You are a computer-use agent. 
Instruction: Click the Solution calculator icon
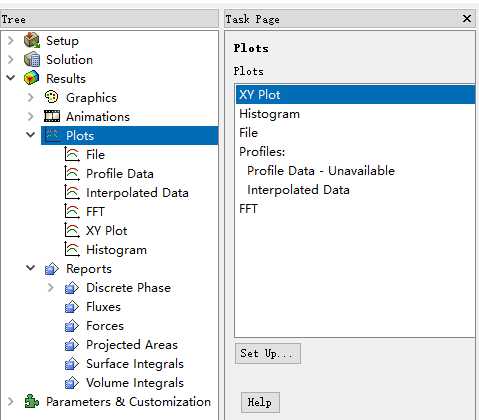32,59
